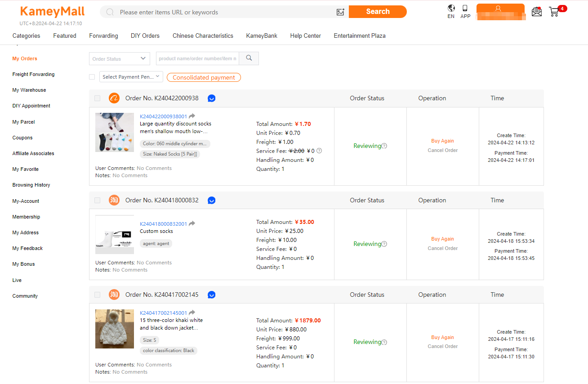Click share arrow next to K240417002145001
Image resolution: width=588 pixels, height=384 pixels.
pos(192,313)
